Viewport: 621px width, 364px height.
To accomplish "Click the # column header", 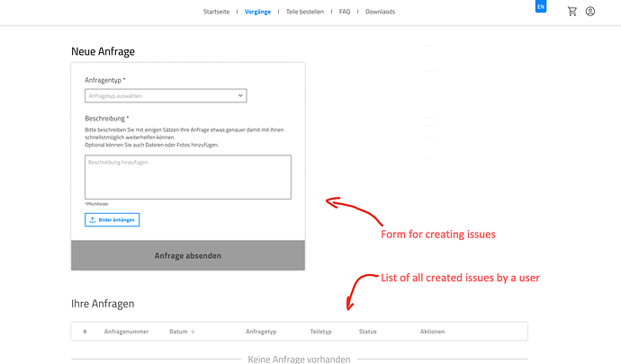I will click(85, 332).
